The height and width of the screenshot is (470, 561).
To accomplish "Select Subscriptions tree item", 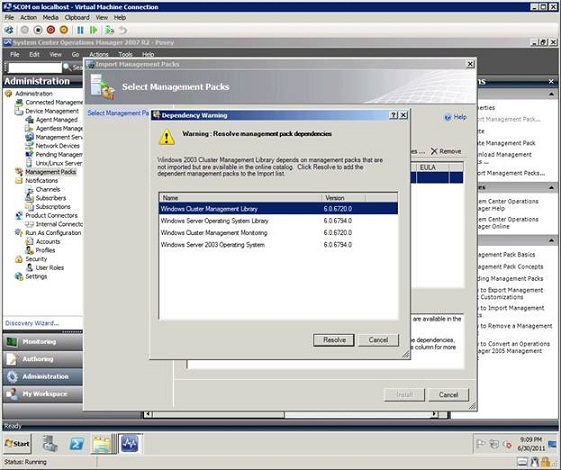I will tap(53, 207).
